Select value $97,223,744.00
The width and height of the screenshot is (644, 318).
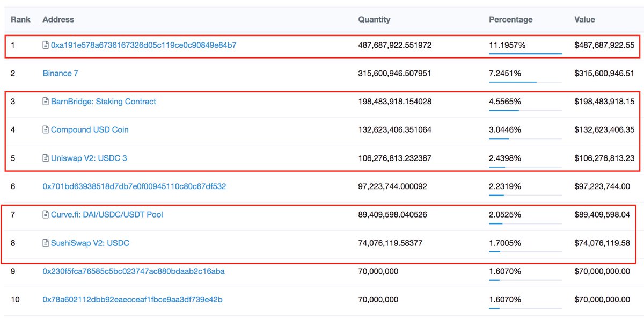pyautogui.click(x=602, y=186)
